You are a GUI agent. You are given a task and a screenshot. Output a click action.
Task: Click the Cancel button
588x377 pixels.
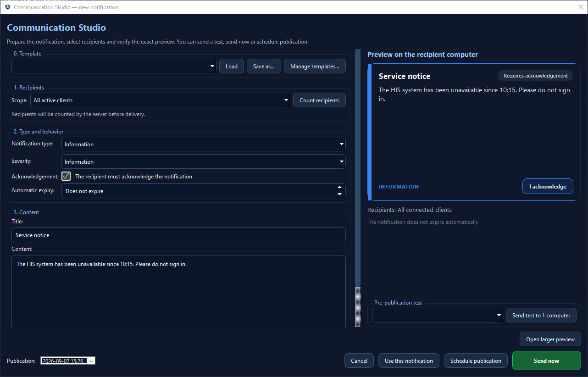[x=359, y=360]
